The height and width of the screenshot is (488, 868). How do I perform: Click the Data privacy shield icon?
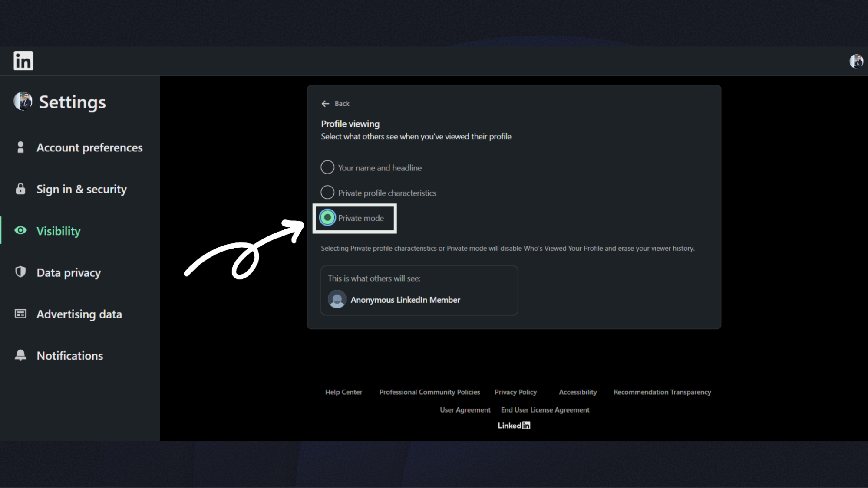[20, 272]
